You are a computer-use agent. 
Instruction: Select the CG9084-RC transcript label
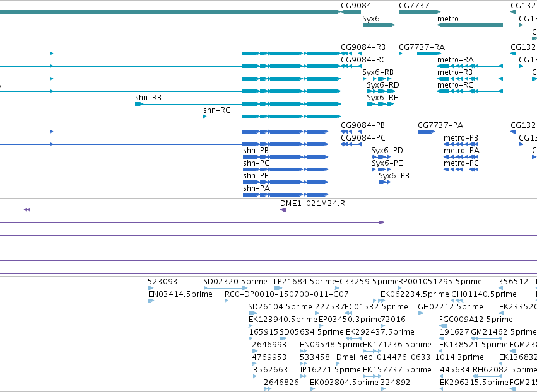(363, 60)
